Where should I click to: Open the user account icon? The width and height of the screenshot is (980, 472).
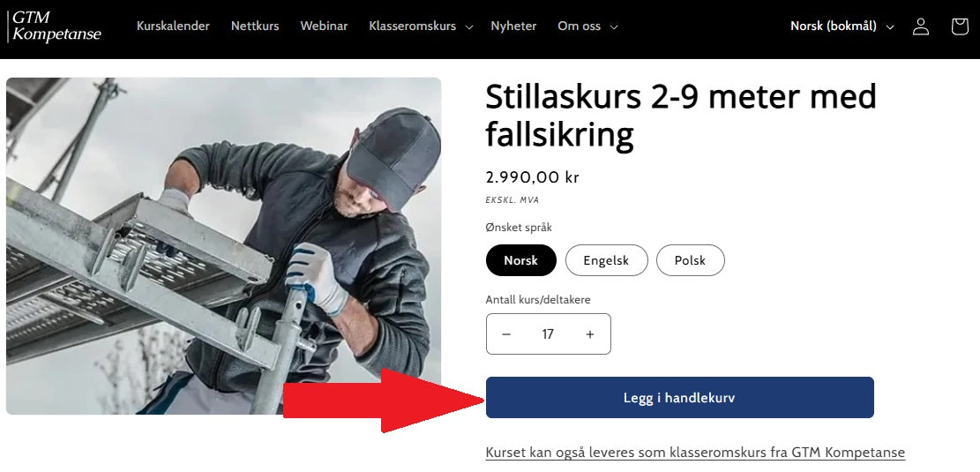[x=921, y=26]
